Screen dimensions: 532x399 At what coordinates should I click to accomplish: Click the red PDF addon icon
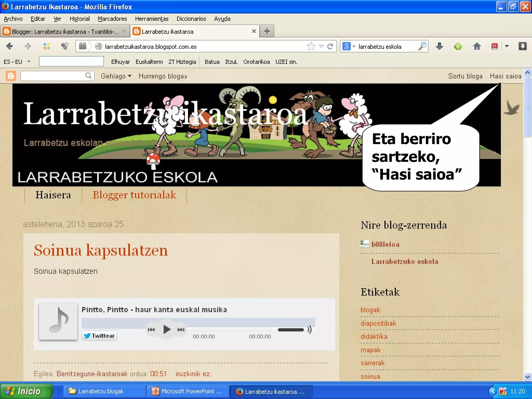tap(495, 46)
